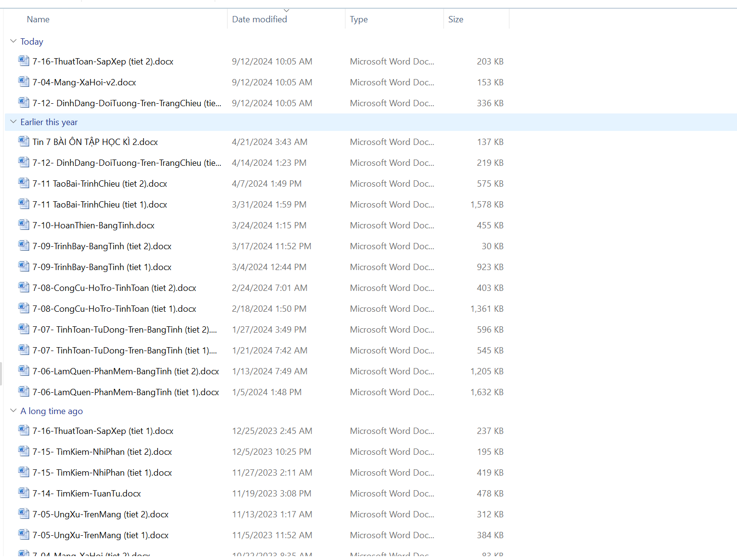Select file name 7-05-UngXu-TrenMang (tiet 1).docx
Image resolution: width=737 pixels, height=560 pixels.
100,535
